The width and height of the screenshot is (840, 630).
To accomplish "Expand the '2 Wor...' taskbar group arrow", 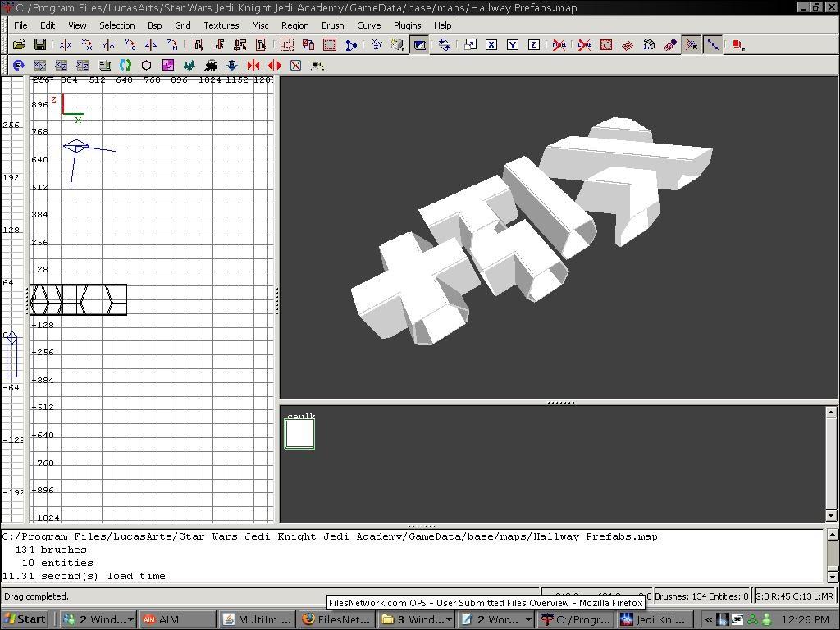I will [527, 619].
